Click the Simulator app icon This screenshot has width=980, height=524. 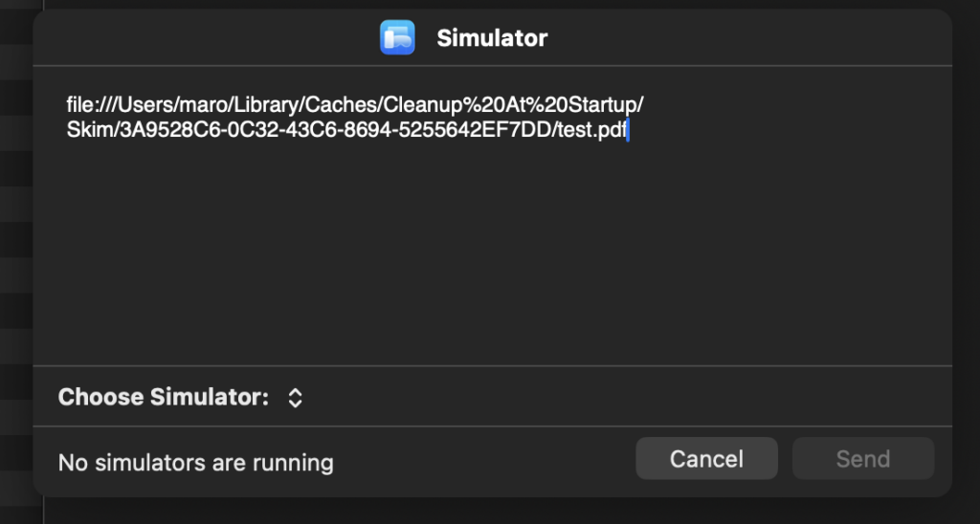pyautogui.click(x=397, y=38)
